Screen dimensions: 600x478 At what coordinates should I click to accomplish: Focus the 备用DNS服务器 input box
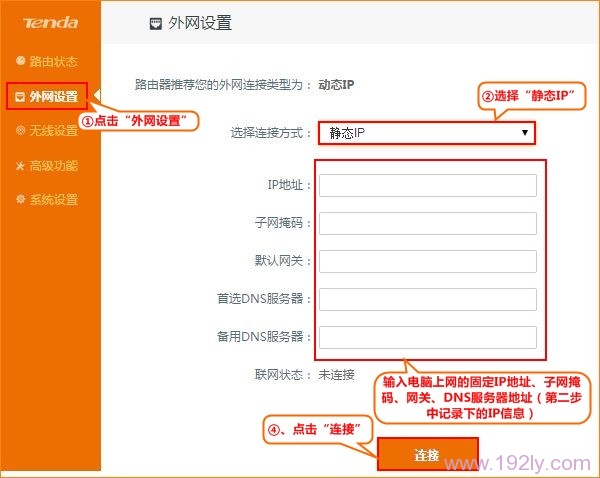428,337
